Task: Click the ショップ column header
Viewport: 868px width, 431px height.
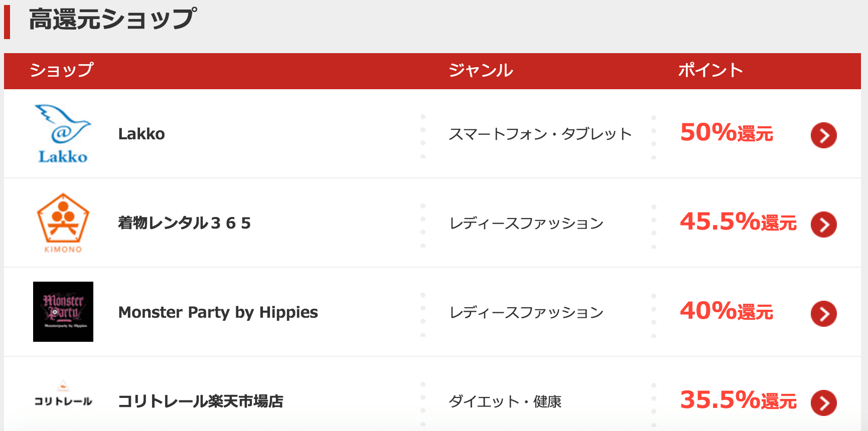Action: pyautogui.click(x=62, y=70)
